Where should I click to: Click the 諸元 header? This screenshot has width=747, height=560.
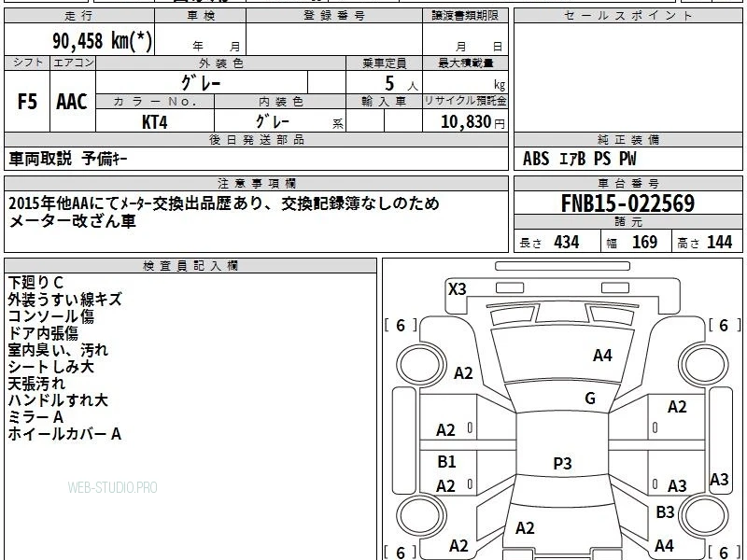point(627,222)
